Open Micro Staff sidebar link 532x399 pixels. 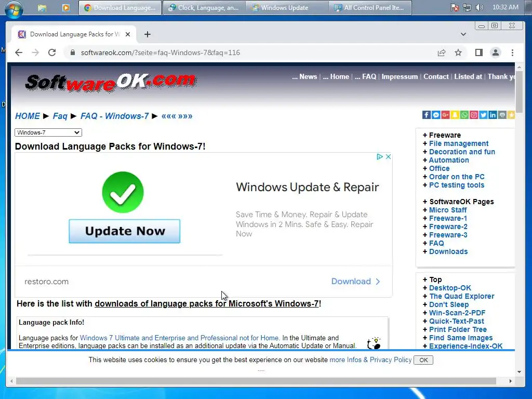coord(448,210)
